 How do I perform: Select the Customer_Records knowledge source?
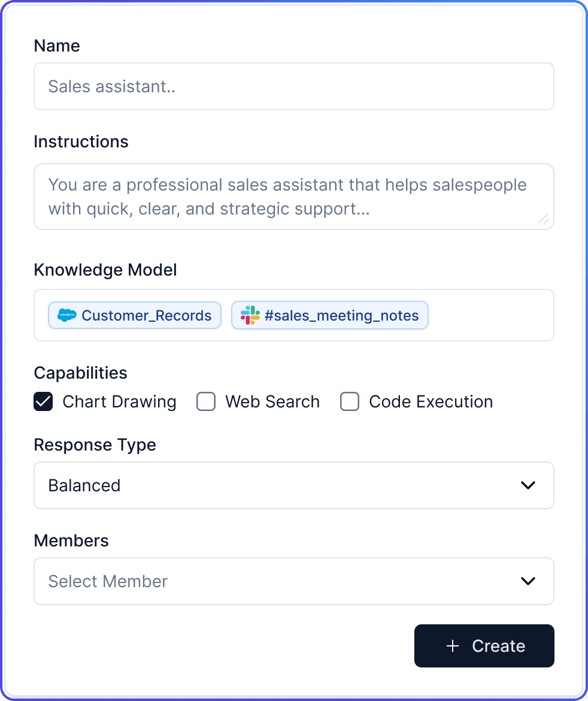click(x=134, y=315)
